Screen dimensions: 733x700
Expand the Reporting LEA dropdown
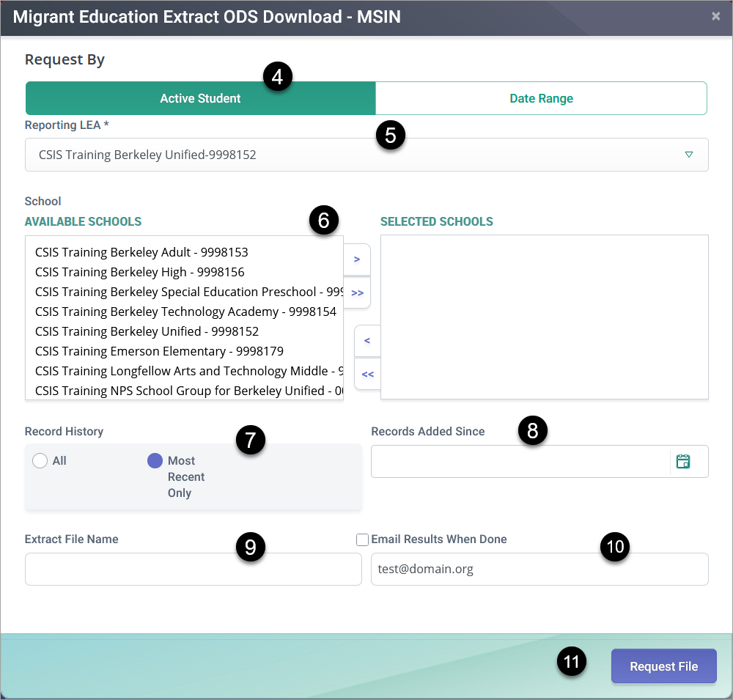coord(366,155)
